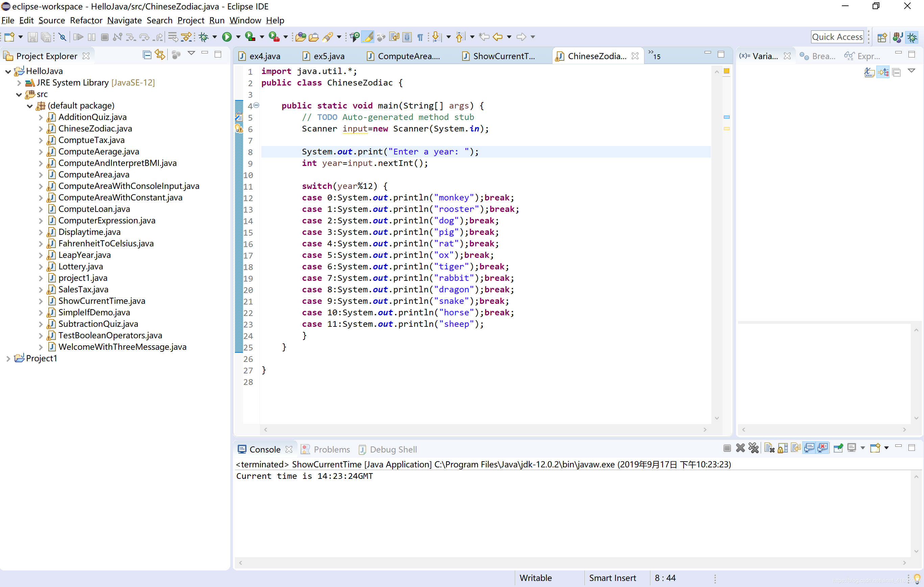Image resolution: width=924 pixels, height=587 pixels.
Task: Click the yellow warning marker in overview ruler
Action: click(x=726, y=129)
